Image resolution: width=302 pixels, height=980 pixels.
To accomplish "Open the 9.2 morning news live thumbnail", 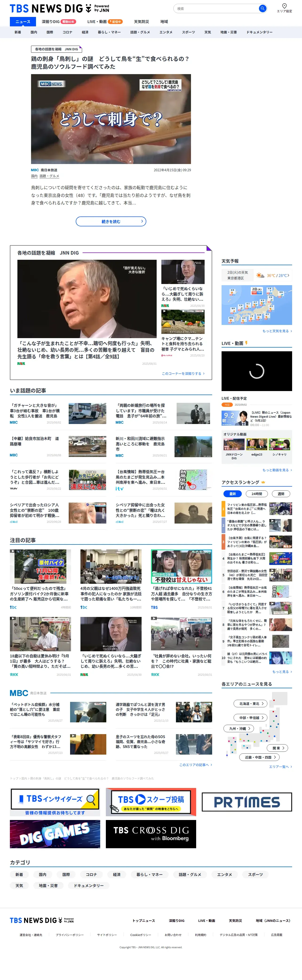I will 235,418.
